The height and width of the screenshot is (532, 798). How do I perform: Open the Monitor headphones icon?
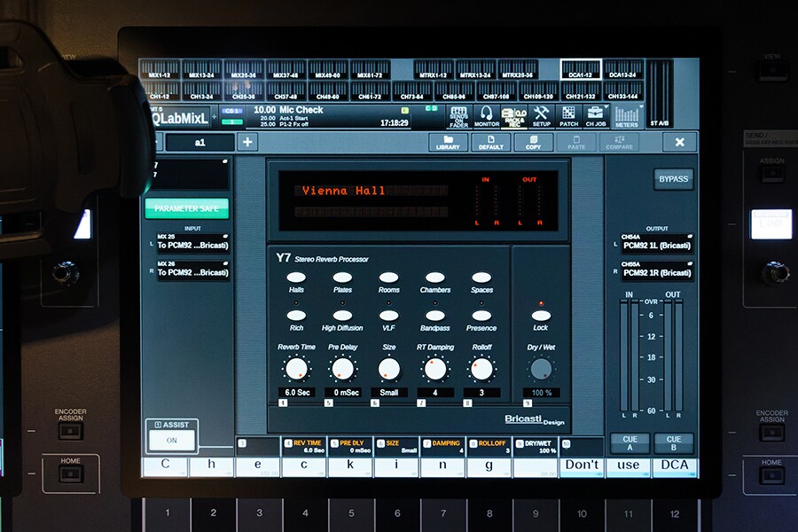(486, 117)
